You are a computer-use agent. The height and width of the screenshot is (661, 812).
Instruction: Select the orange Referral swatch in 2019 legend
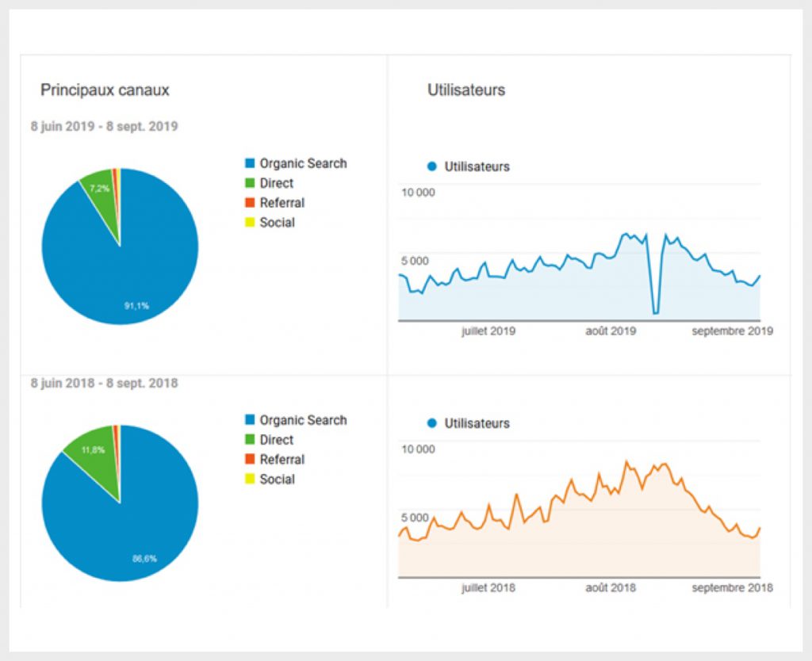click(250, 203)
